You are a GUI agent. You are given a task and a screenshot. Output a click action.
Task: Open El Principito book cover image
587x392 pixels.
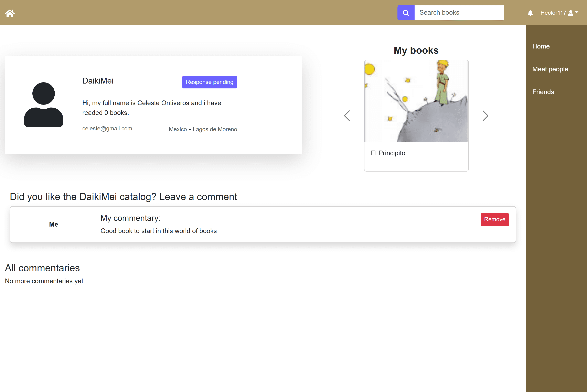(x=416, y=101)
